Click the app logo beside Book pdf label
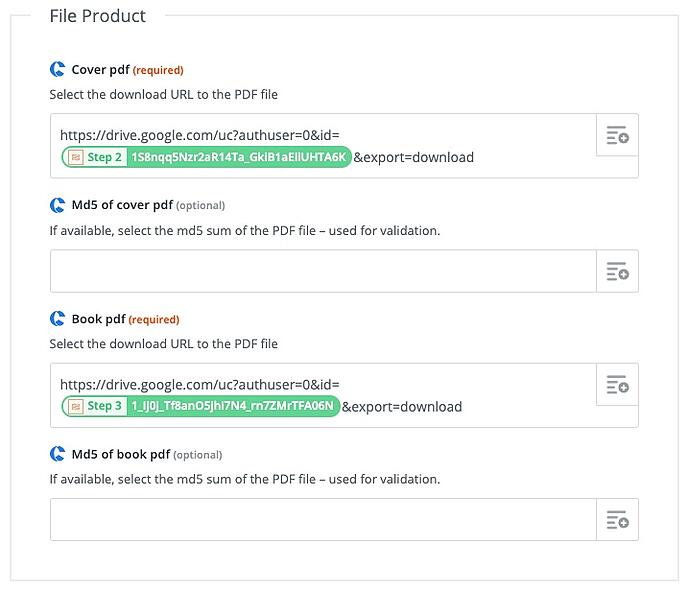 tap(57, 318)
